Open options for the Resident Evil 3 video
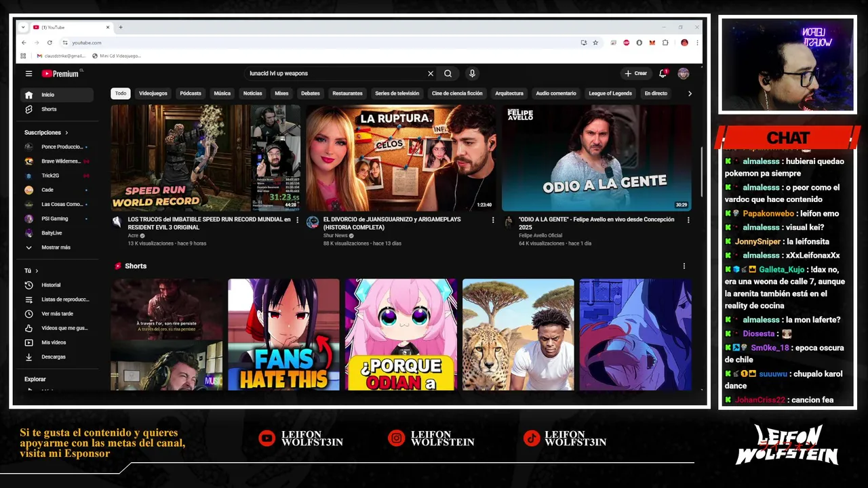Viewport: 868px width, 488px height. point(297,220)
